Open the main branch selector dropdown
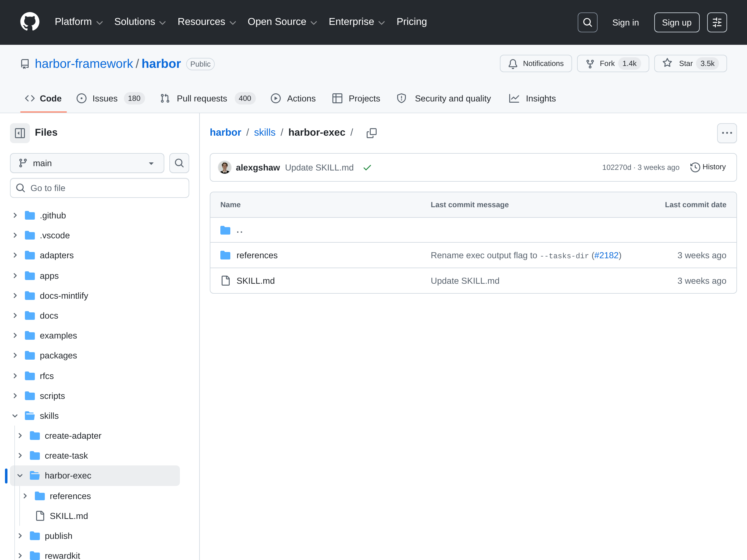The height and width of the screenshot is (560, 747). [87, 163]
